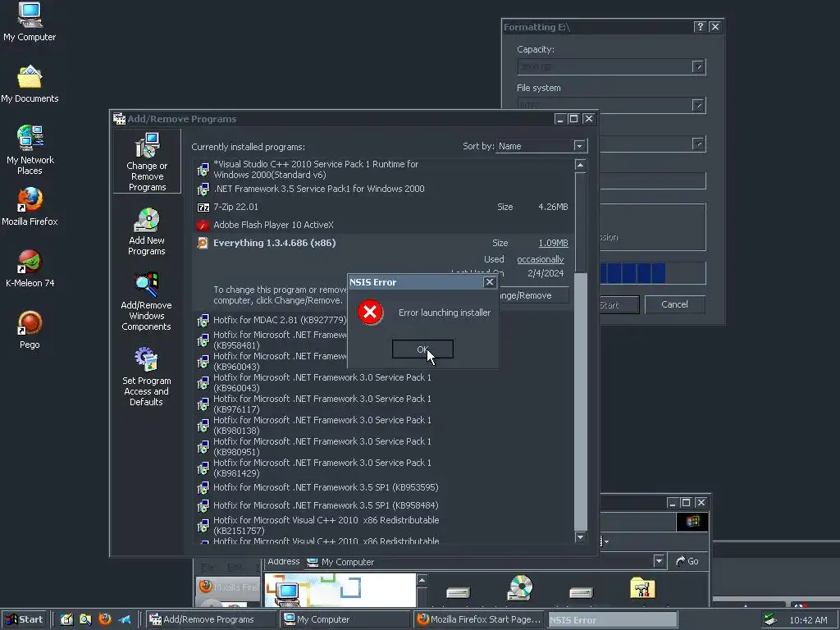The image size is (840, 630).
Task: Expand the Address bar dropdown in My Computer
Action: coord(659,561)
